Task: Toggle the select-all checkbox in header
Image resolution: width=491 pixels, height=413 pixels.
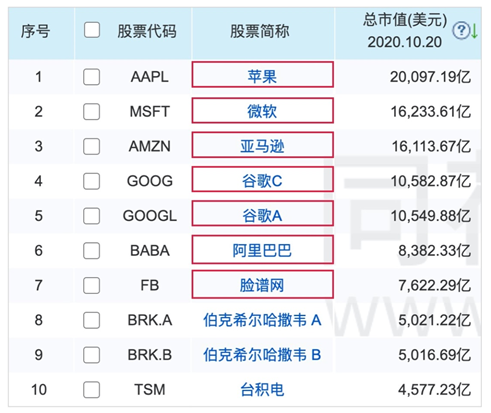Action: point(92,30)
